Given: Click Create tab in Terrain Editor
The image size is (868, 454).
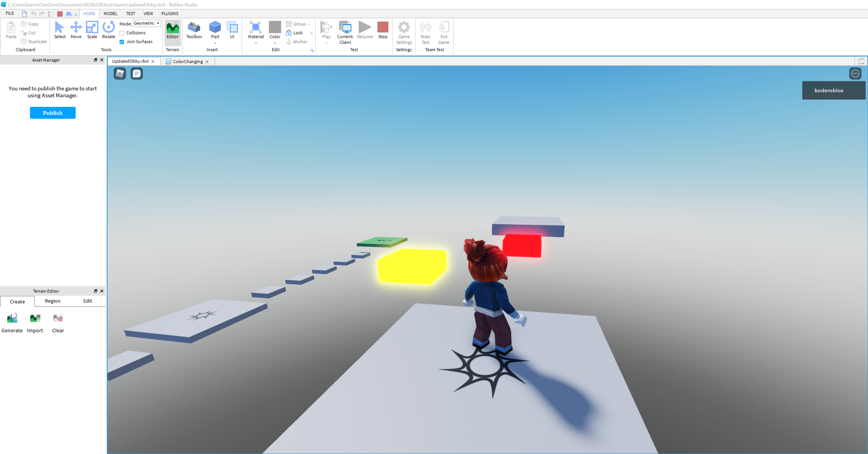Looking at the screenshot, I should (x=17, y=301).
